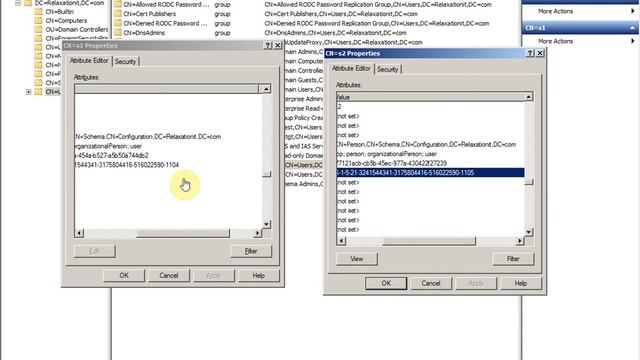Click up scroll arrow of s2 attribute list
Image resolution: width=640 pixels, height=360 pixels.
[529, 97]
